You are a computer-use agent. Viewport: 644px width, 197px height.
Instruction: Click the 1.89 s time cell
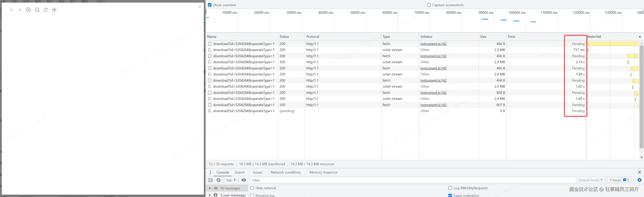(x=580, y=74)
